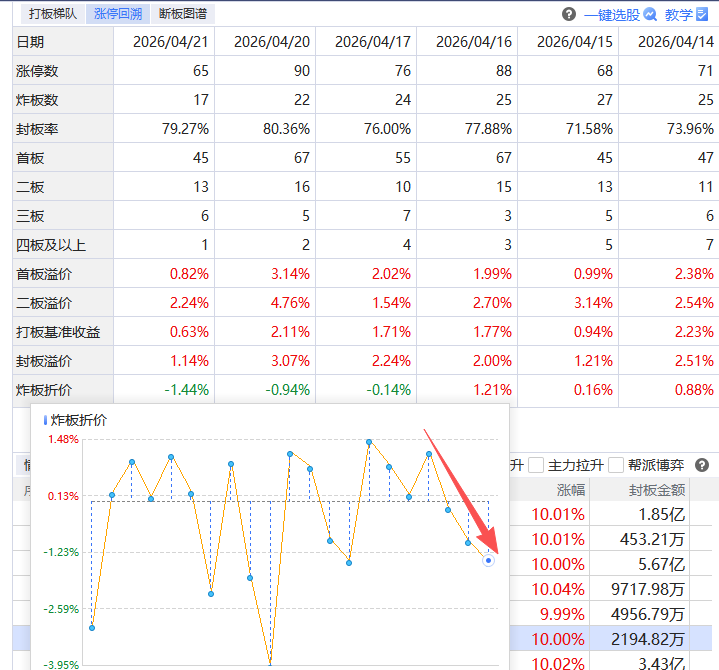Image resolution: width=719 pixels, height=670 pixels.
Task: Open the 教学 tutorial link text
Action: [x=678, y=14]
